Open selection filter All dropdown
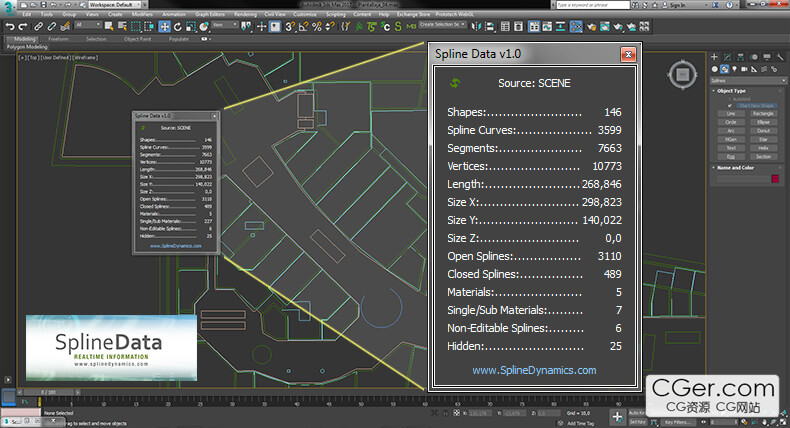The width and height of the screenshot is (790, 428). click(88, 25)
